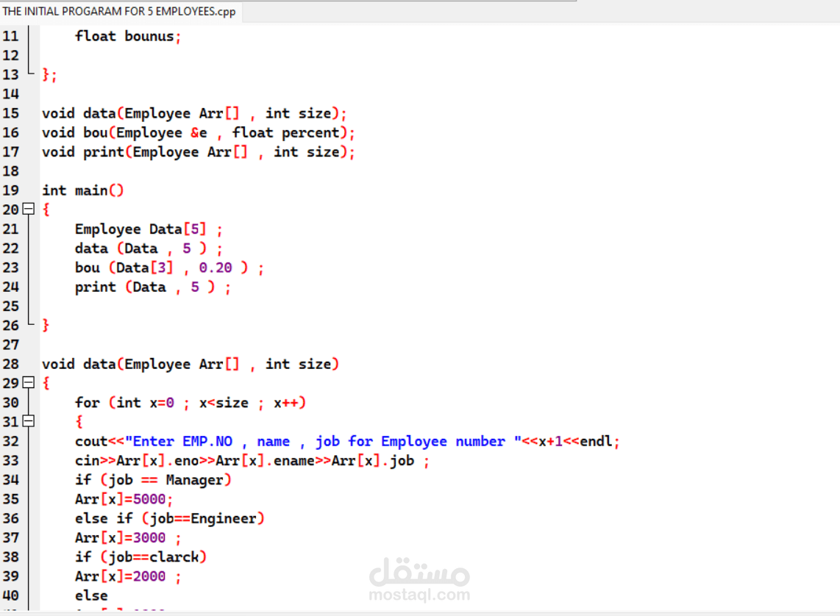Click the 'if (job == Manager)' line
The image size is (840, 616).
pyautogui.click(x=153, y=479)
